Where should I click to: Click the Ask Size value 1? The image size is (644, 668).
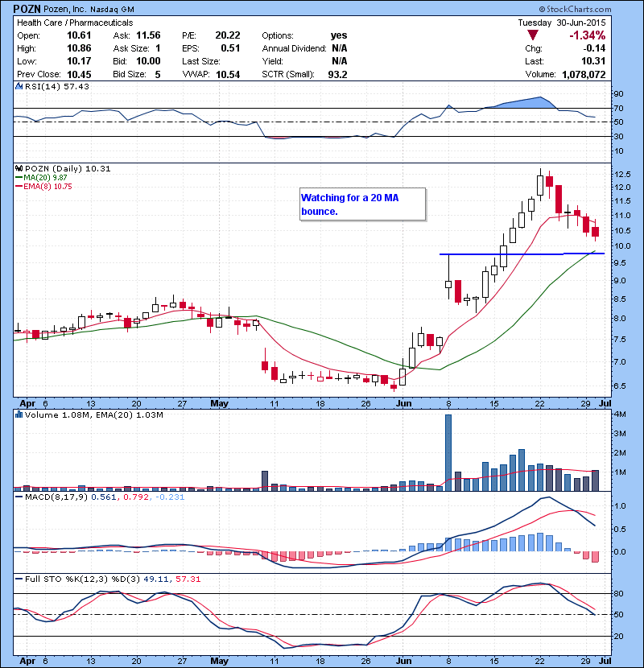158,48
